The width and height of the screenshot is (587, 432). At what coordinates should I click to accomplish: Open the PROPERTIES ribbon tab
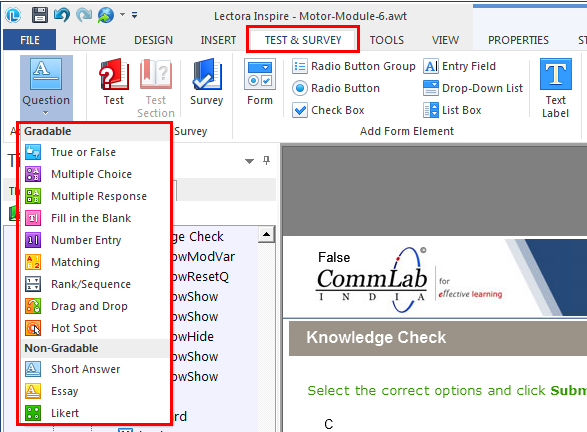tap(518, 40)
